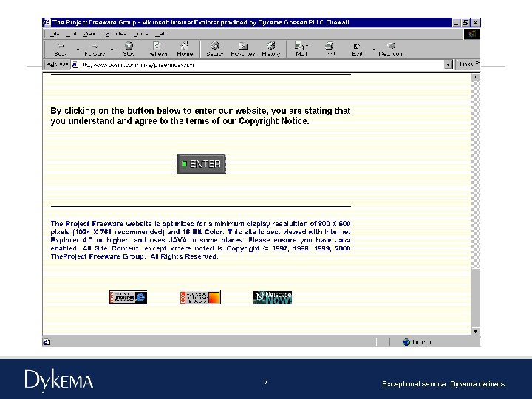Click the Forward toolbar button

click(95, 50)
